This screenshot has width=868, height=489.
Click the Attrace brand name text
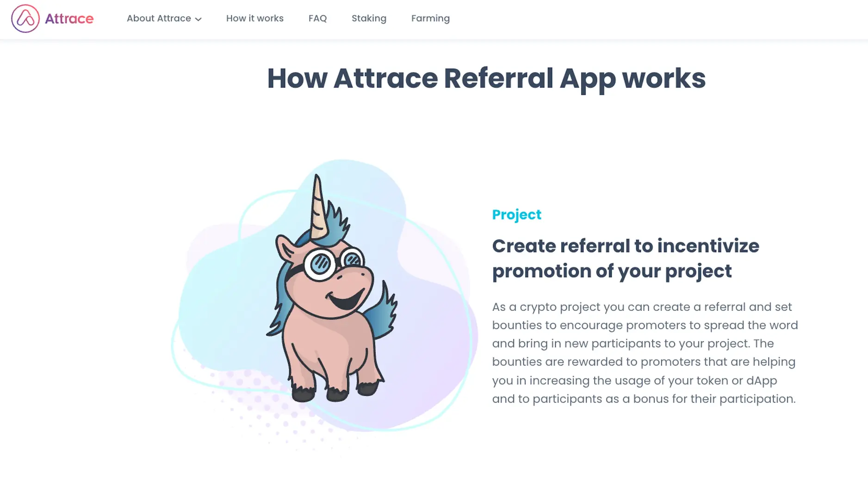click(x=69, y=19)
